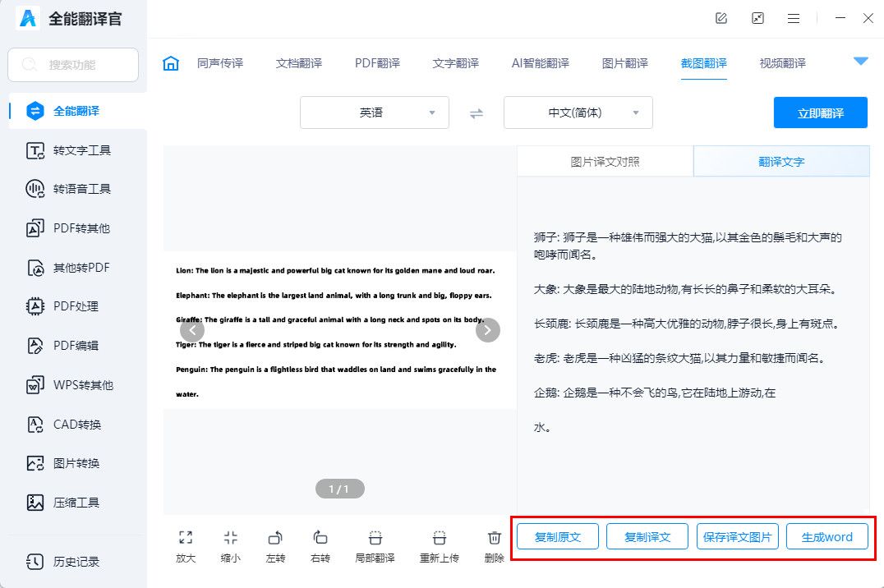Zoom out using 缩小 tool
884x588 pixels.
point(230,546)
